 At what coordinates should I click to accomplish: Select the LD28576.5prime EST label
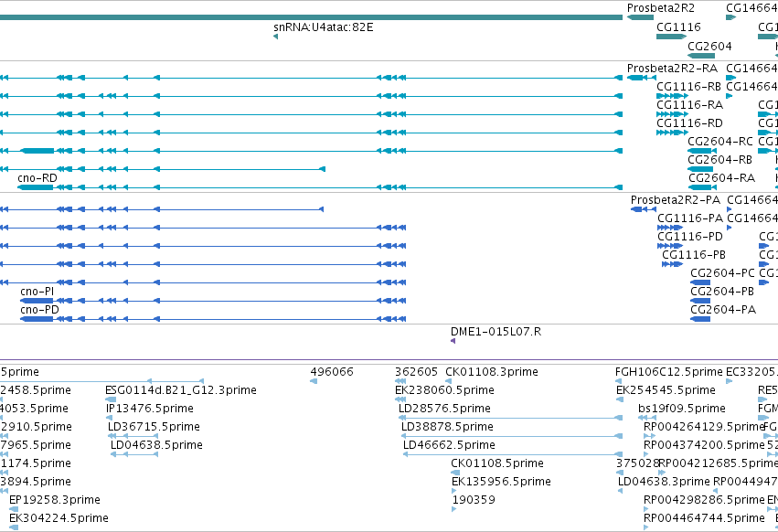tap(444, 409)
